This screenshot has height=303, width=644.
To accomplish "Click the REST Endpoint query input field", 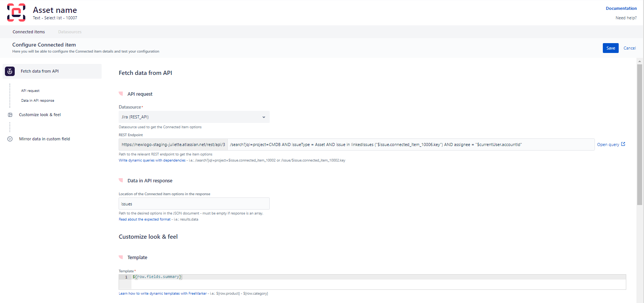I will coord(411,145).
